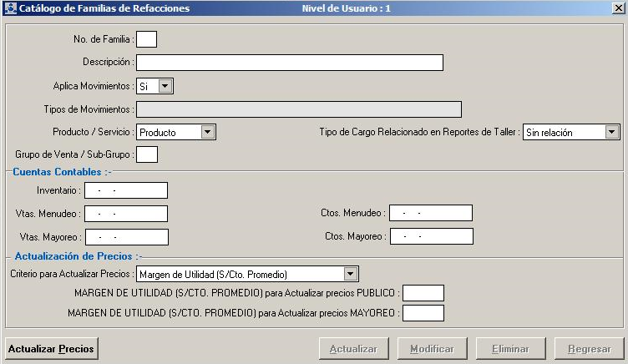Click the Regresar button
The width and height of the screenshot is (628, 364).
click(x=589, y=348)
